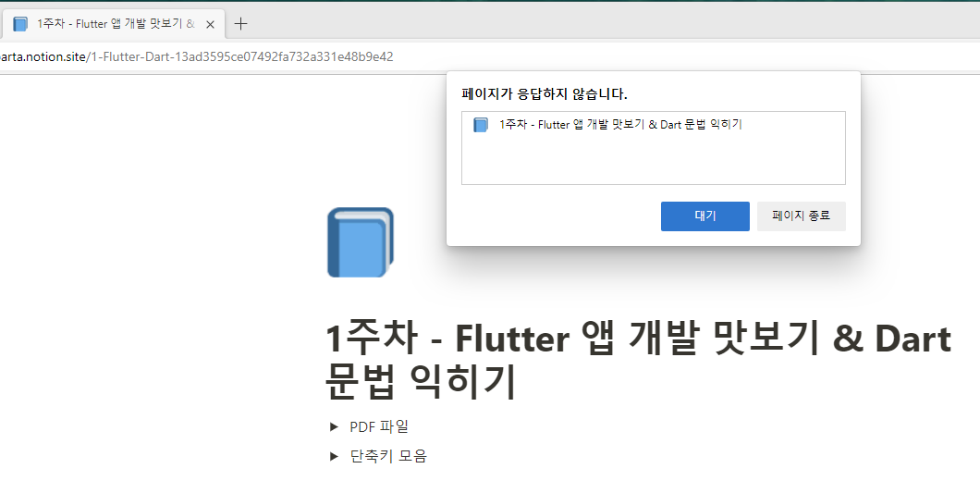
Task: Click the 페이지가 응답하지 않습니다 dialog heading
Action: [x=545, y=94]
